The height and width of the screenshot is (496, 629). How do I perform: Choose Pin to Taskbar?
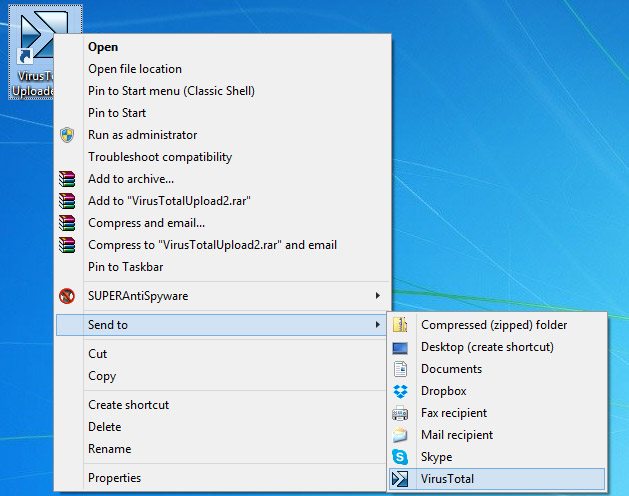pos(222,267)
